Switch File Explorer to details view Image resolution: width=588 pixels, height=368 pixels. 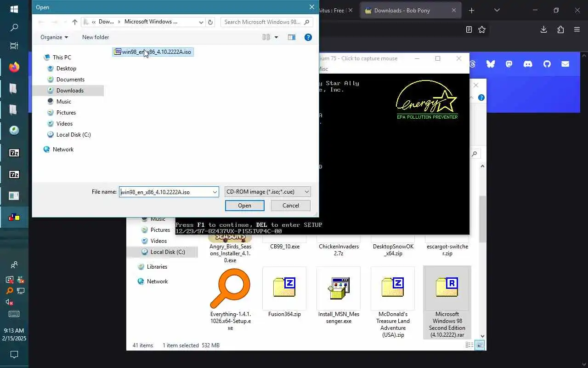[x=469, y=345]
